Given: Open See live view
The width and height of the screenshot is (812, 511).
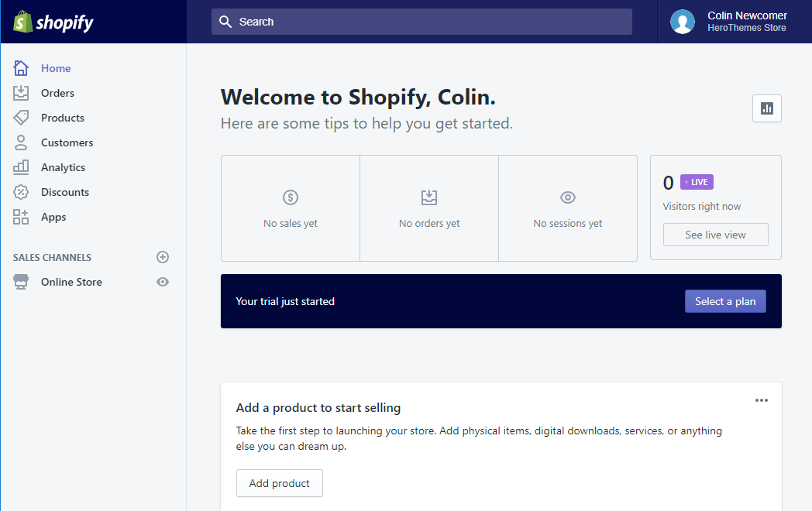Looking at the screenshot, I should pos(715,235).
